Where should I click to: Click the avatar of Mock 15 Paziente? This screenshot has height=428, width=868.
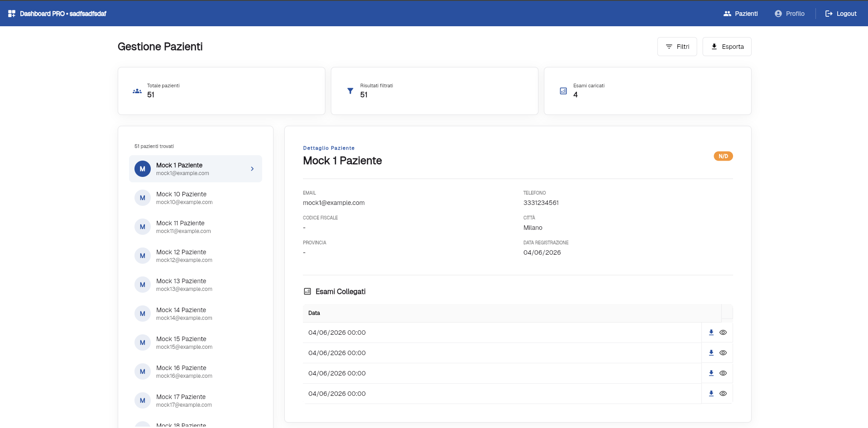click(143, 342)
